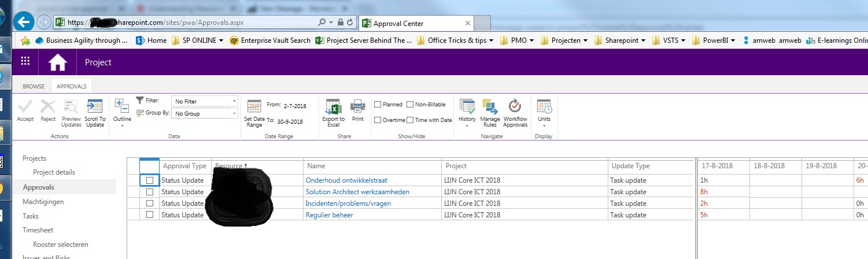Toggle the Overtime checkbox
868x259 pixels.
coord(378,120)
